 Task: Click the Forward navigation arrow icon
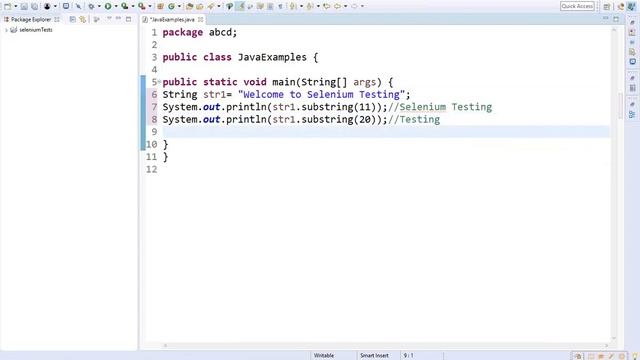[354, 6]
